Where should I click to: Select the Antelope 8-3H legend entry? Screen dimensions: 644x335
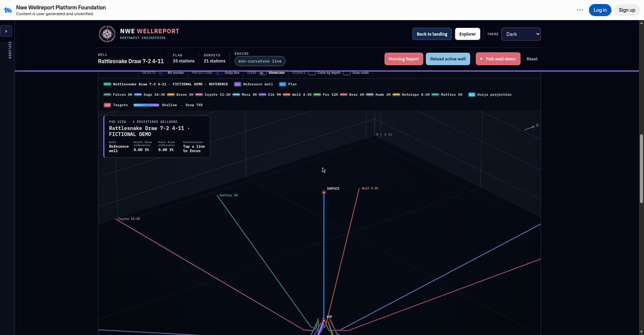pos(411,95)
